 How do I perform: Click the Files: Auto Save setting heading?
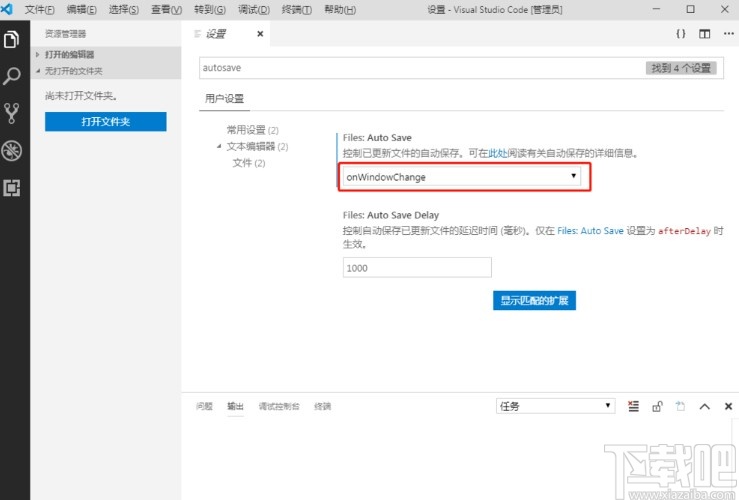[x=377, y=138]
